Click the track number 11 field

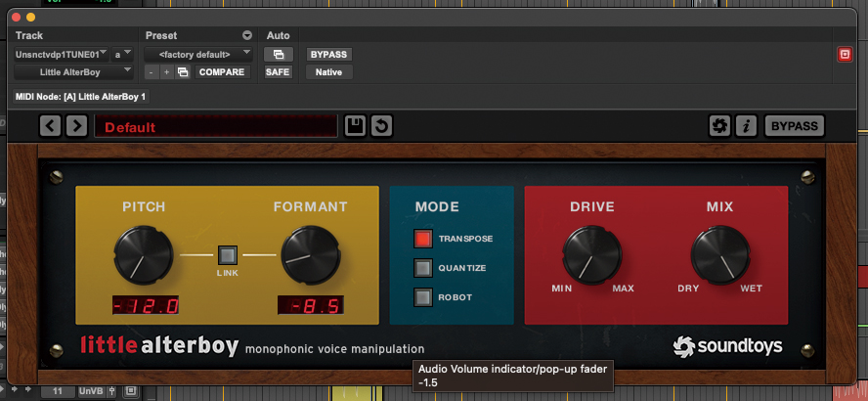57,391
